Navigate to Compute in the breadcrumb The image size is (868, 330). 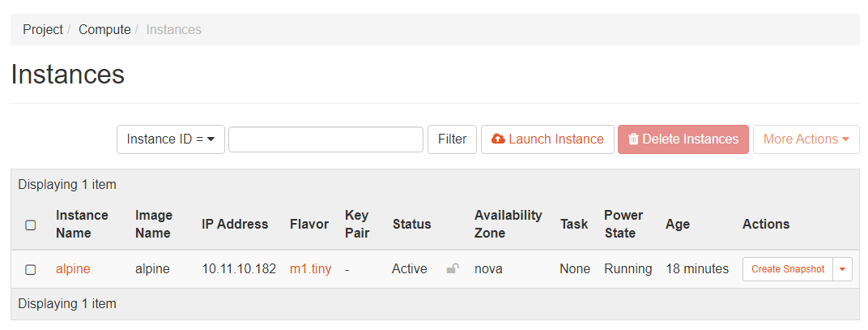click(x=104, y=29)
